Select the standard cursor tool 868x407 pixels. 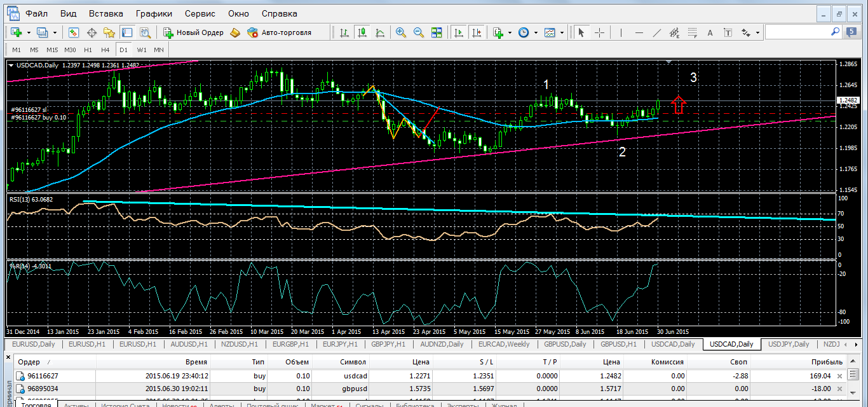pos(581,32)
